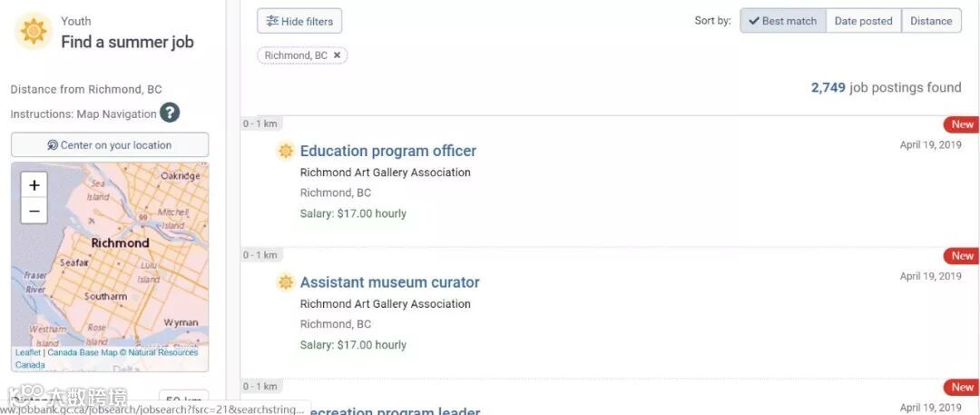
Task: Click the New badge on the first posting
Action: (961, 124)
